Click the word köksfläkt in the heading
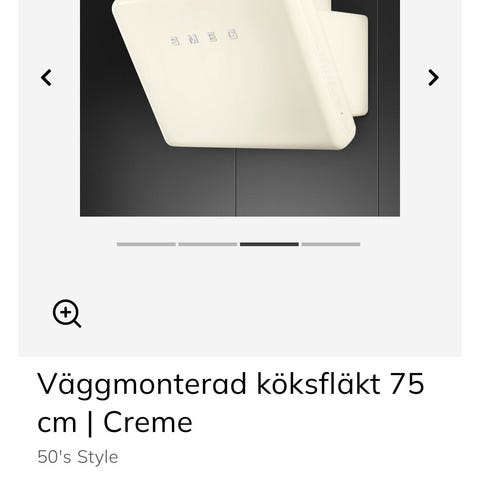480x480 pixels. pos(319,383)
